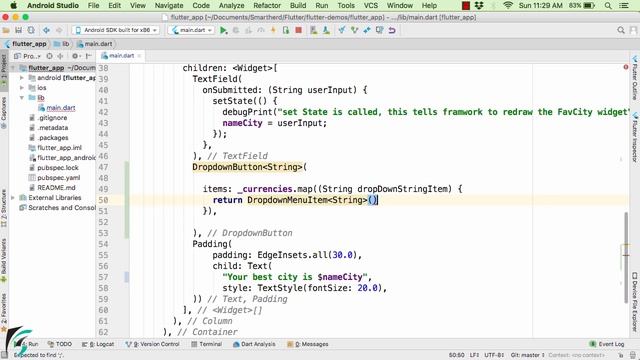Collapse the flutter_app root node
640x360 pixels.
(13, 68)
